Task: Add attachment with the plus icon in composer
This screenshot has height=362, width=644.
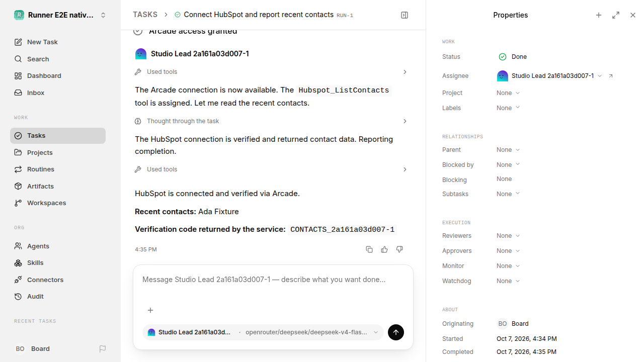Action: (150, 310)
